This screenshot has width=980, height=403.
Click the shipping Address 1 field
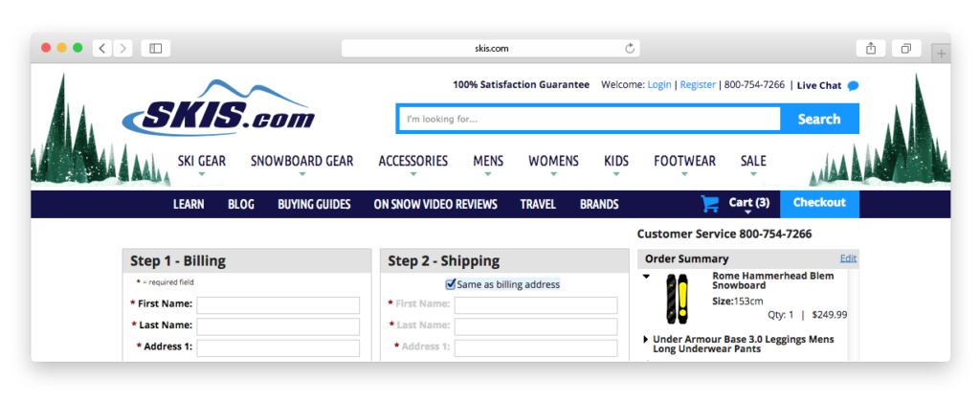(x=536, y=348)
